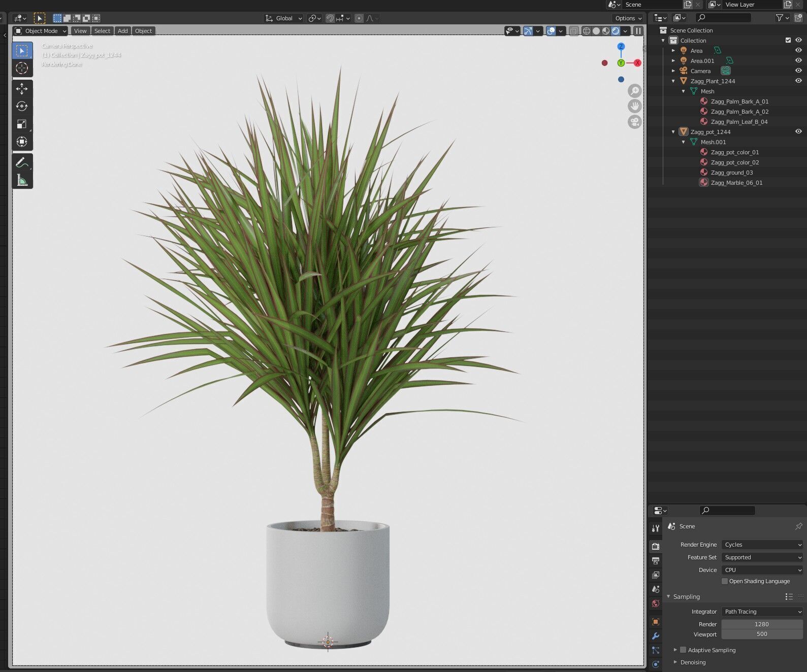Image resolution: width=807 pixels, height=672 pixels.
Task: Switch to solid viewport shading
Action: click(x=596, y=31)
